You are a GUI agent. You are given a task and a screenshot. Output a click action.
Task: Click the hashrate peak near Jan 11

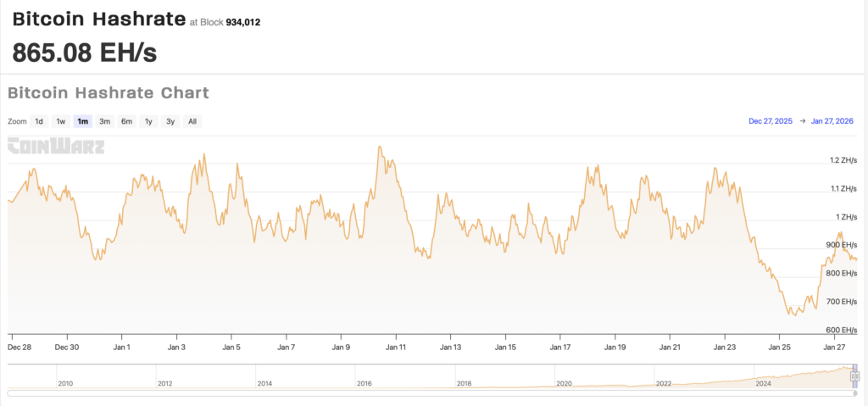click(x=379, y=147)
